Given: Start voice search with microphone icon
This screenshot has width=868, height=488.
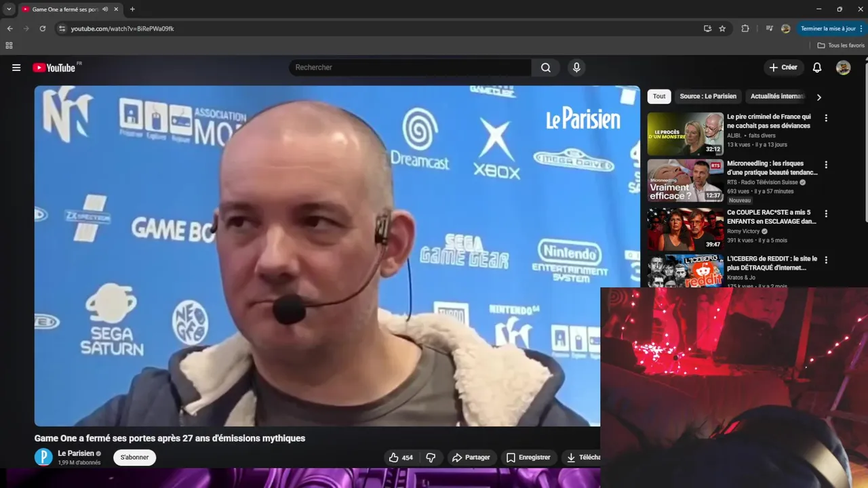Looking at the screenshot, I should pos(576,68).
